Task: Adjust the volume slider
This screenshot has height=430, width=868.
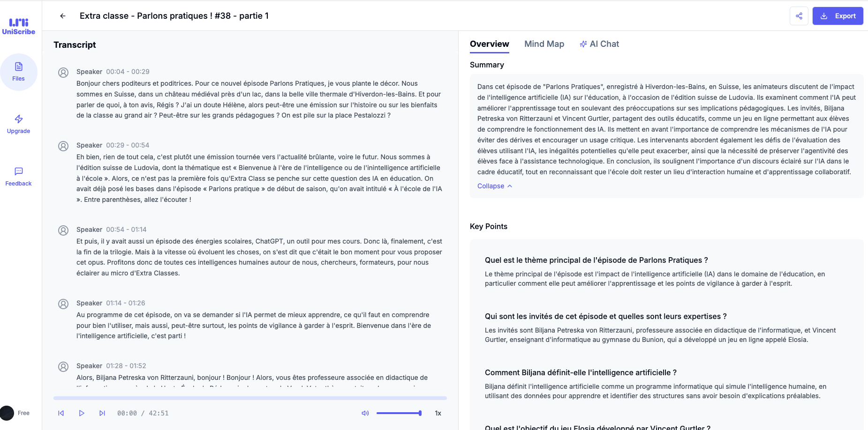Action: pos(399,413)
